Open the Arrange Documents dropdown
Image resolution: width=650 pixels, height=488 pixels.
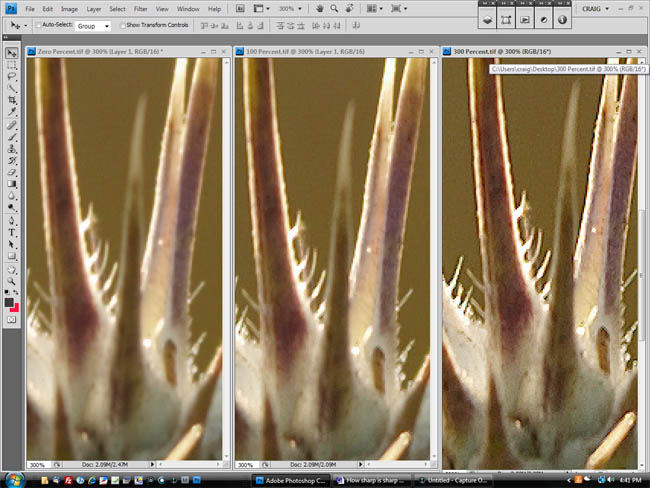[x=375, y=8]
